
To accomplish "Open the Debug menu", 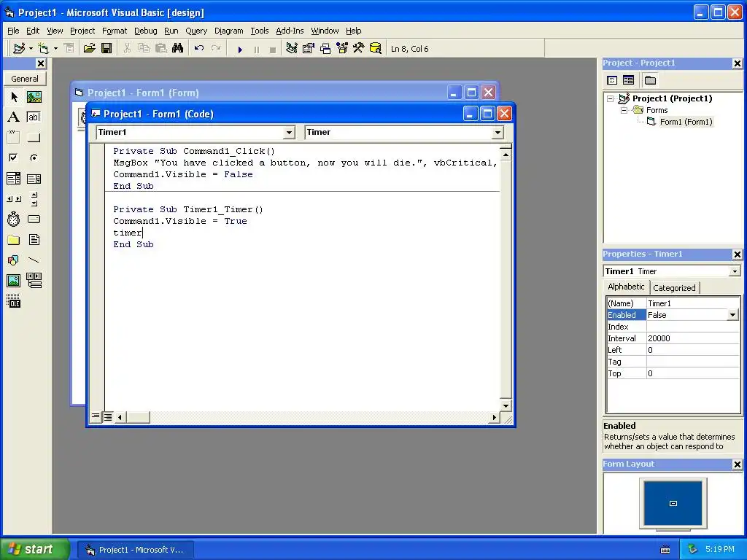I will click(146, 31).
